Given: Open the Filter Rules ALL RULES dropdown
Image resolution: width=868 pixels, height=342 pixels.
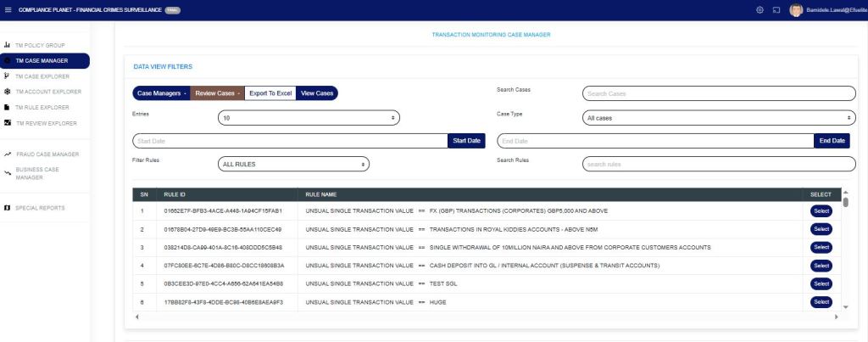Looking at the screenshot, I should pos(293,164).
